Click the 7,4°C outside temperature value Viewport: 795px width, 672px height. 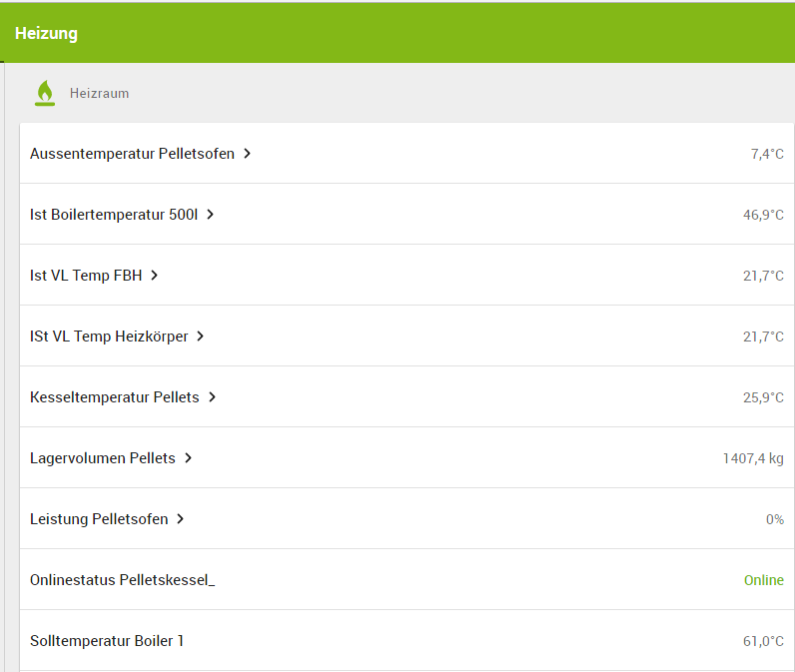click(767, 154)
